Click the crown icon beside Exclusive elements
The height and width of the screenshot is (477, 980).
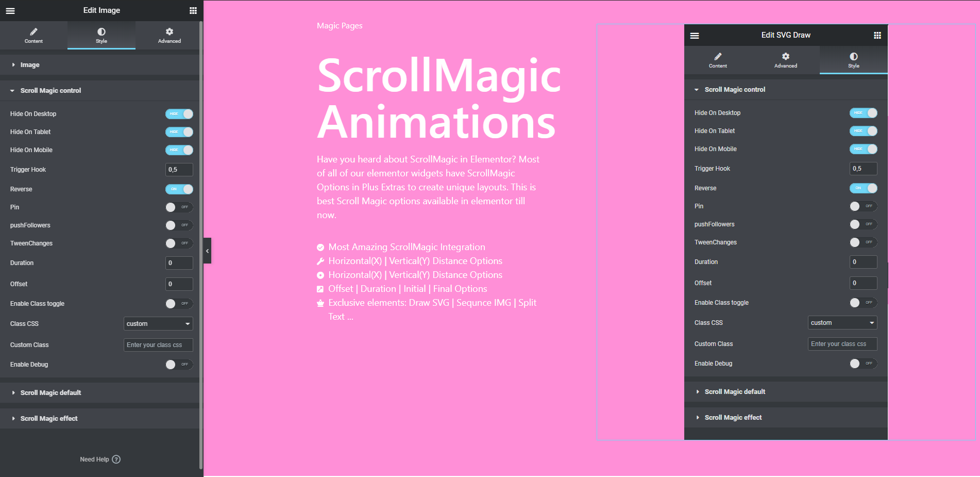click(x=320, y=303)
